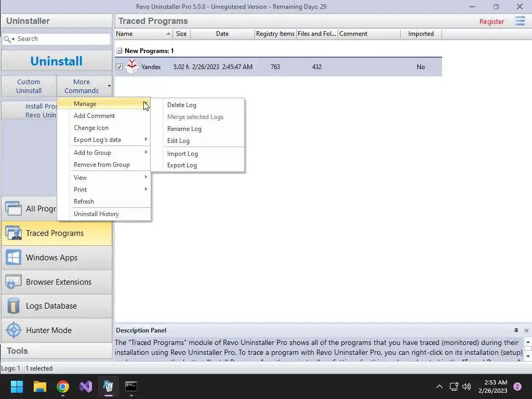532x399 pixels.
Task: Open the Browser Extensions section
Action: (57, 282)
